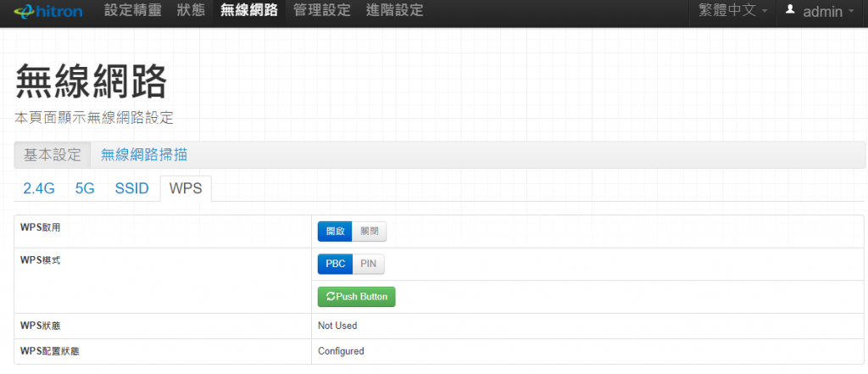The width and height of the screenshot is (868, 374).
Task: Go to the 狀態 menu
Action: pyautogui.click(x=191, y=11)
